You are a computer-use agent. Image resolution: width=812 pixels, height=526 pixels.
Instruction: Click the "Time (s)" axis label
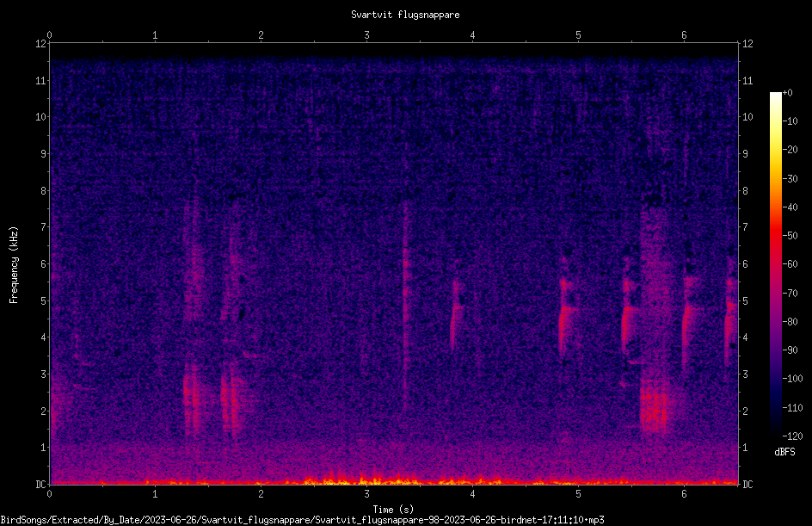(x=393, y=510)
